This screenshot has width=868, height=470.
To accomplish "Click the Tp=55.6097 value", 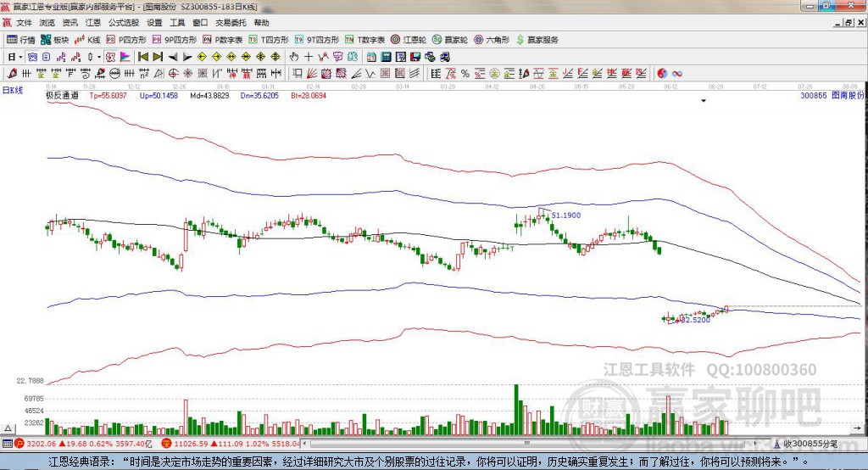I will point(108,95).
